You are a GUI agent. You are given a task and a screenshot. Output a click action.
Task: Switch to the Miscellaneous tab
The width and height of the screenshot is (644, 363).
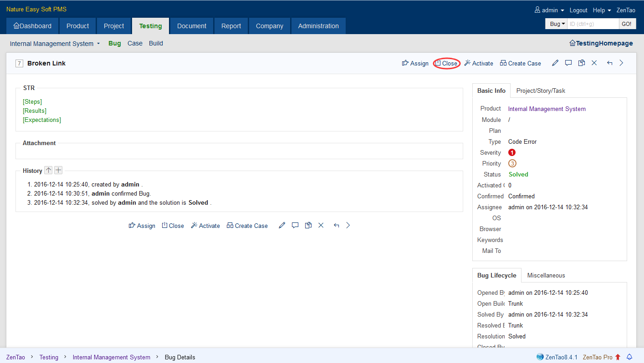pos(546,275)
